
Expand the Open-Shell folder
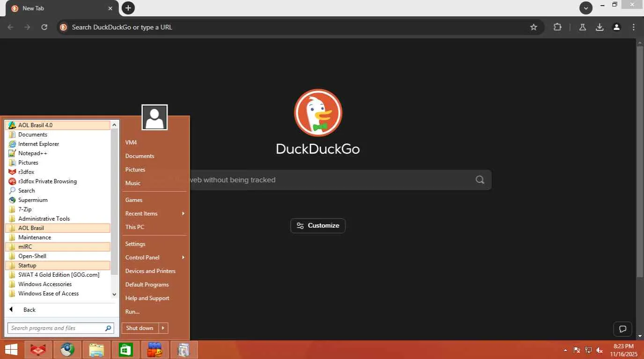coord(58,256)
